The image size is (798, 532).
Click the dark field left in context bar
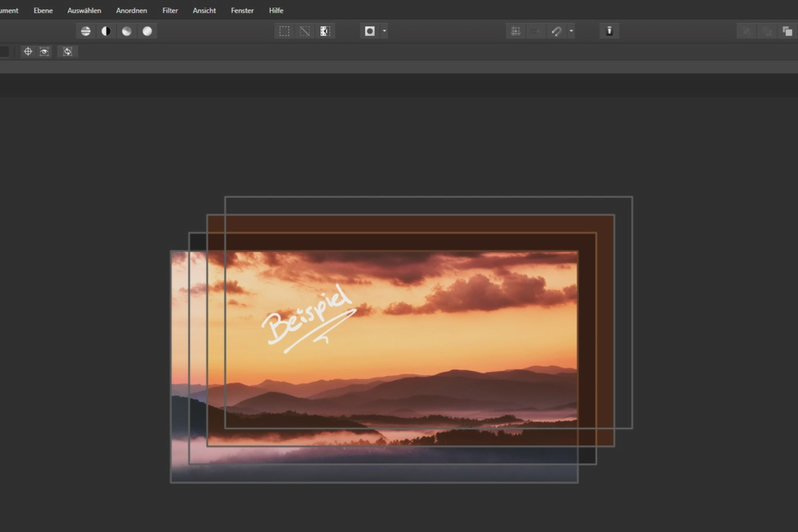click(4, 51)
